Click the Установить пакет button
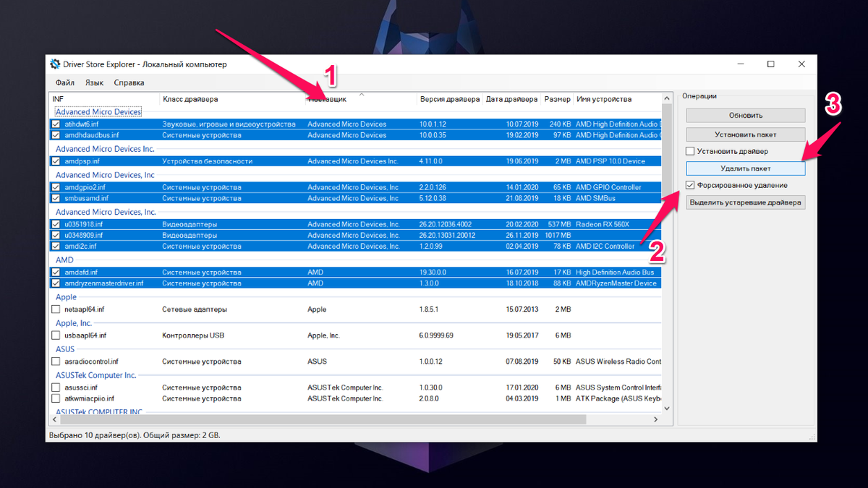The width and height of the screenshot is (868, 488). click(x=745, y=134)
